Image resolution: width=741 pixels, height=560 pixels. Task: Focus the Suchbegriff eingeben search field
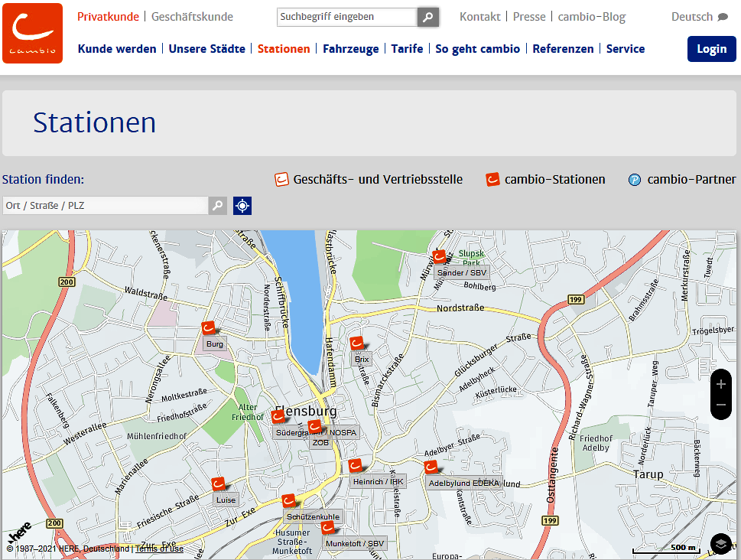[x=346, y=17]
